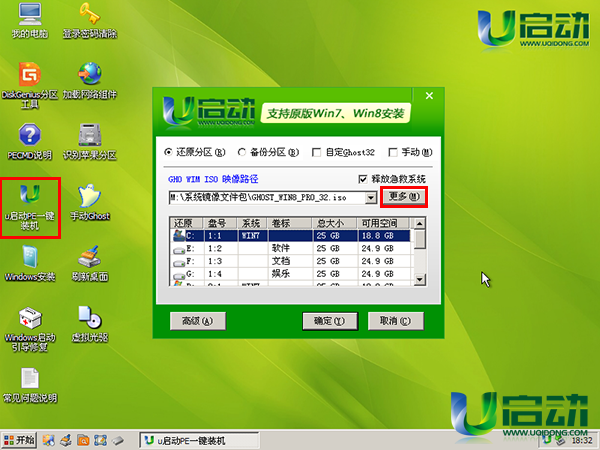Click taskbar clock 18:32
The image size is (600, 450).
click(x=582, y=441)
